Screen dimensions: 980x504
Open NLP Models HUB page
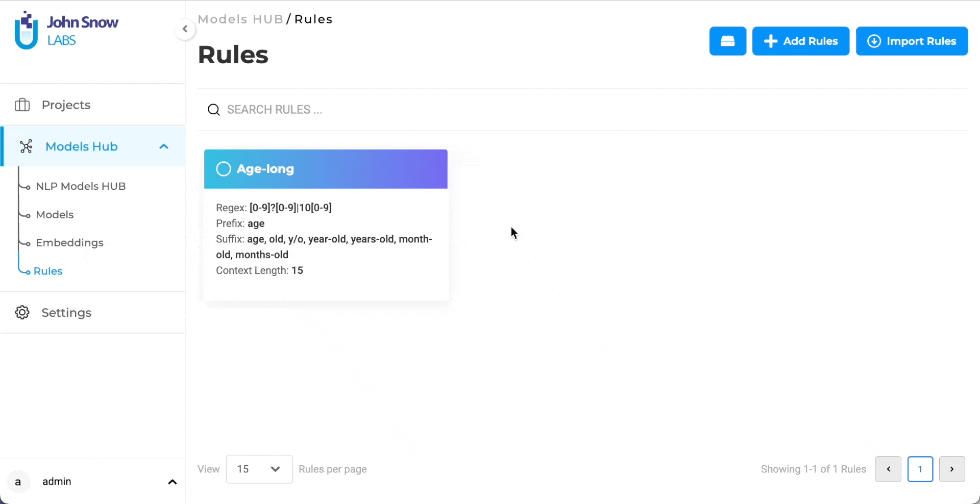coord(81,186)
